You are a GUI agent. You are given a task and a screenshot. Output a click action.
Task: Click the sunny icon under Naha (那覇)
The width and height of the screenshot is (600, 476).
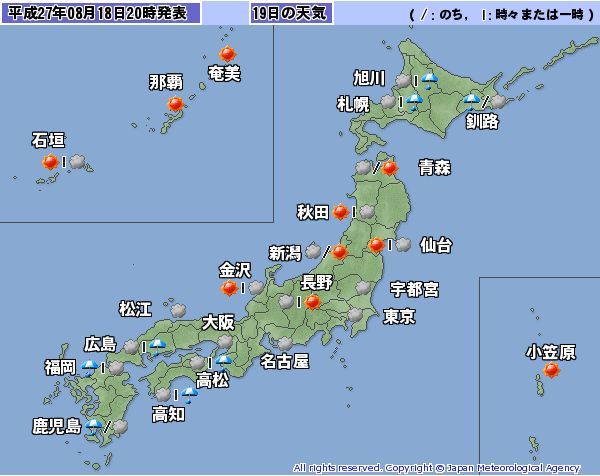[x=176, y=104]
